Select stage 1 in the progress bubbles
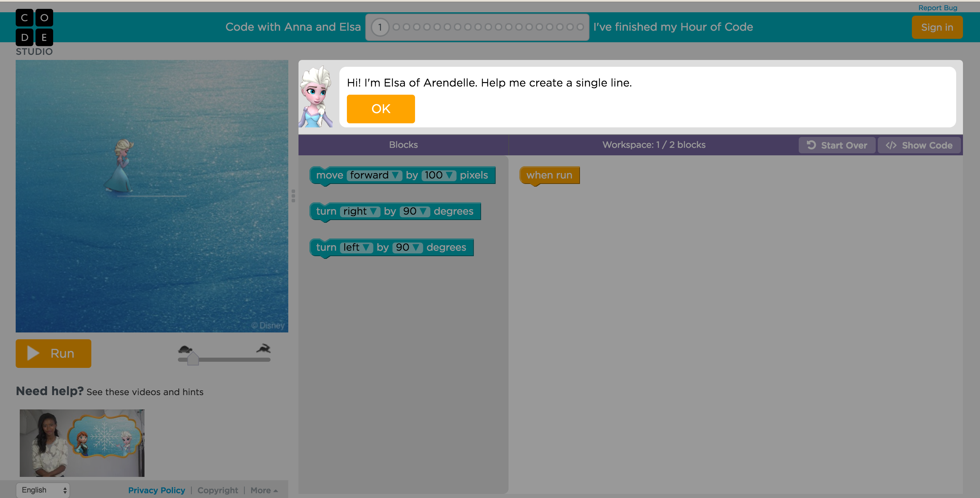 380,27
